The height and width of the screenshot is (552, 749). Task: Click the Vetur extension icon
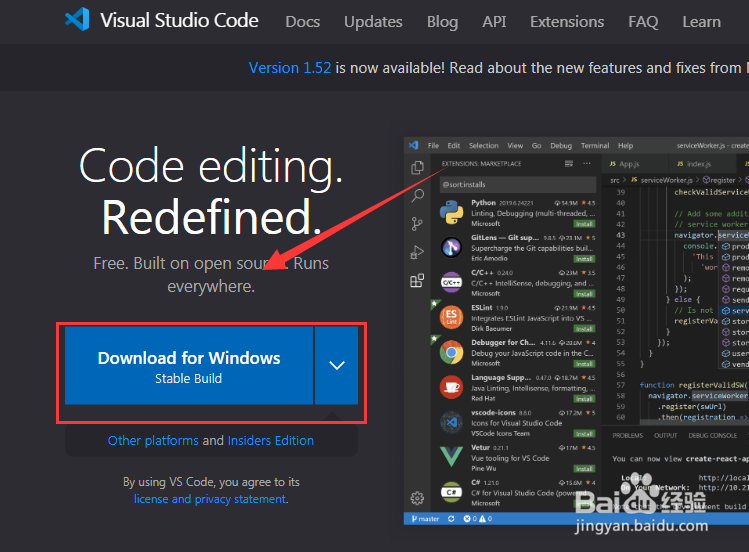(x=451, y=456)
